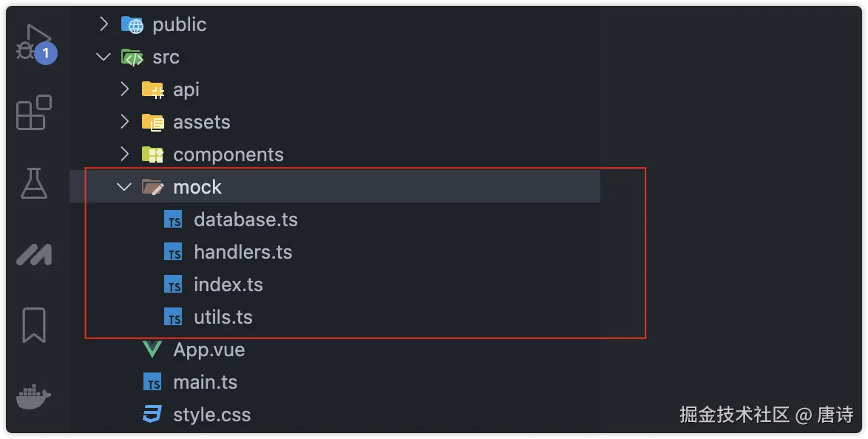Click the Vue icon beside App.vue

click(152, 350)
